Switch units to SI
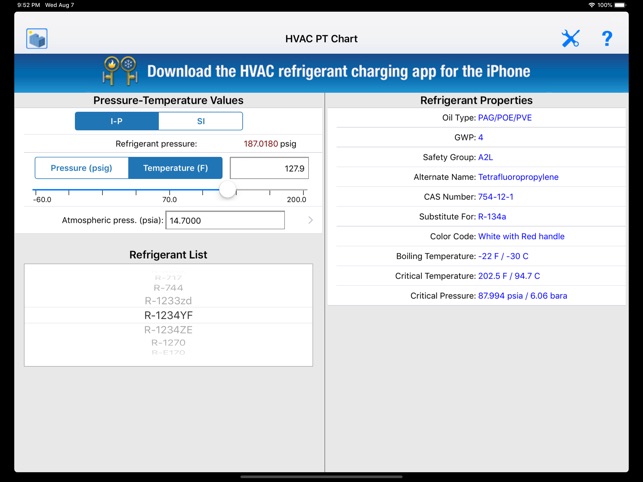Viewport: 643px width, 482px height. [201, 121]
